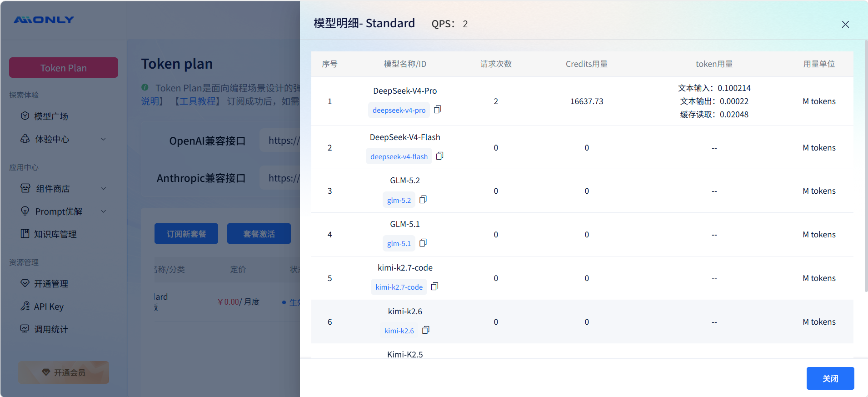Click the kimi-k2.7-code ID tag

(x=399, y=287)
